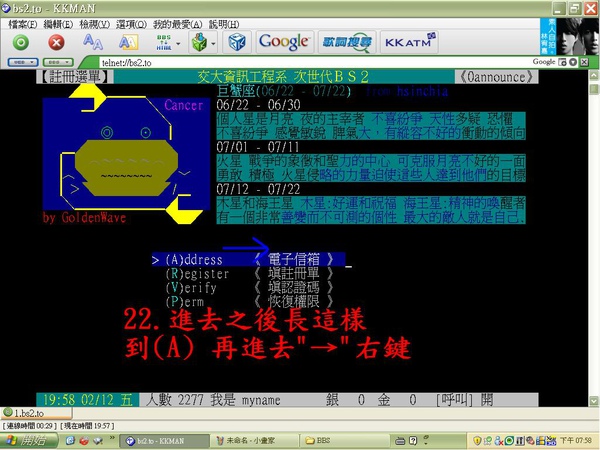Expand the green box icon dropdown arrow
The height and width of the screenshot is (450, 600).
click(x=213, y=44)
